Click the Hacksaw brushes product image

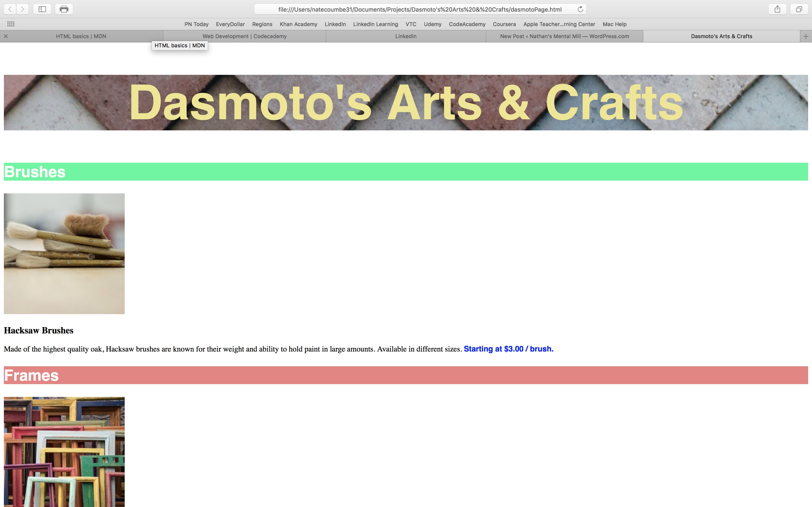click(x=64, y=253)
